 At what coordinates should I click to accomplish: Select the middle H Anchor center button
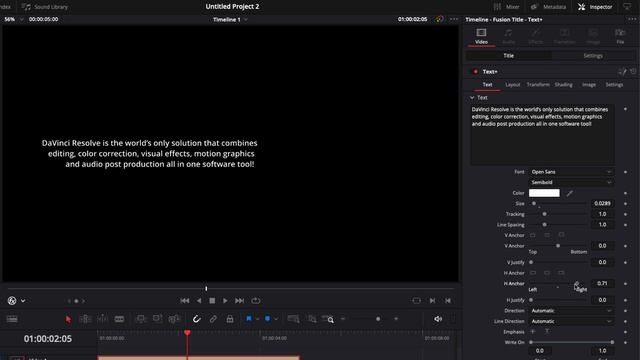(x=547, y=273)
